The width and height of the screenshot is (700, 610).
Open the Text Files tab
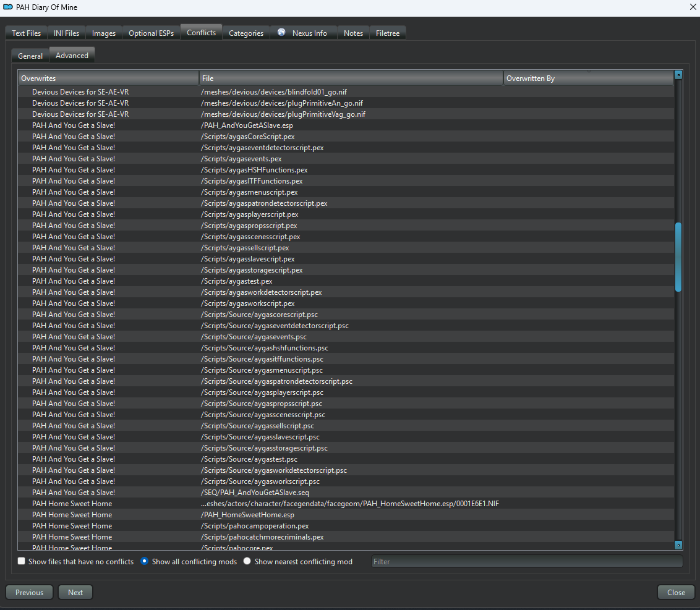click(27, 33)
